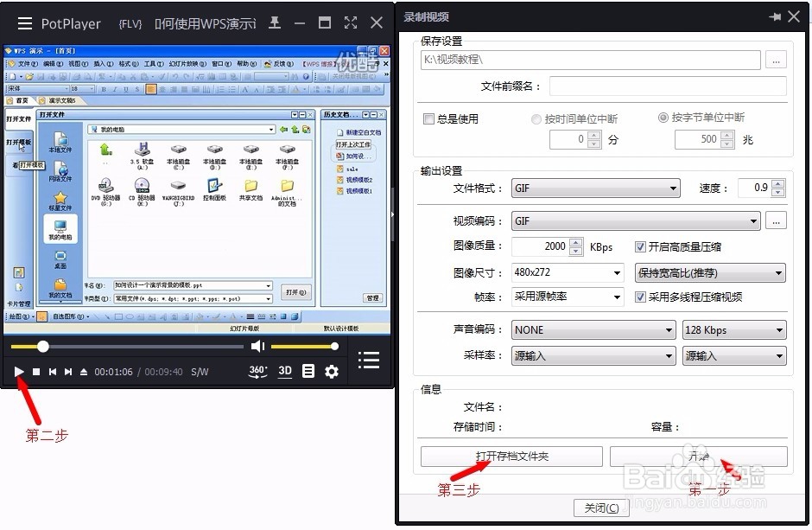Increase the 速度 value 0.9
Screen dimensions: 812x530
pos(777,184)
